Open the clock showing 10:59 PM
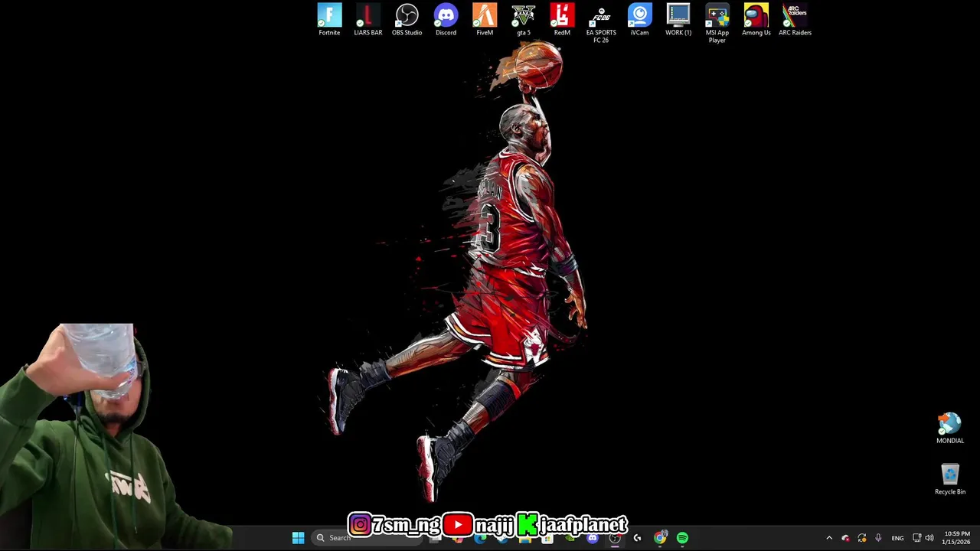Viewport: 980px width, 551px height. click(x=957, y=538)
